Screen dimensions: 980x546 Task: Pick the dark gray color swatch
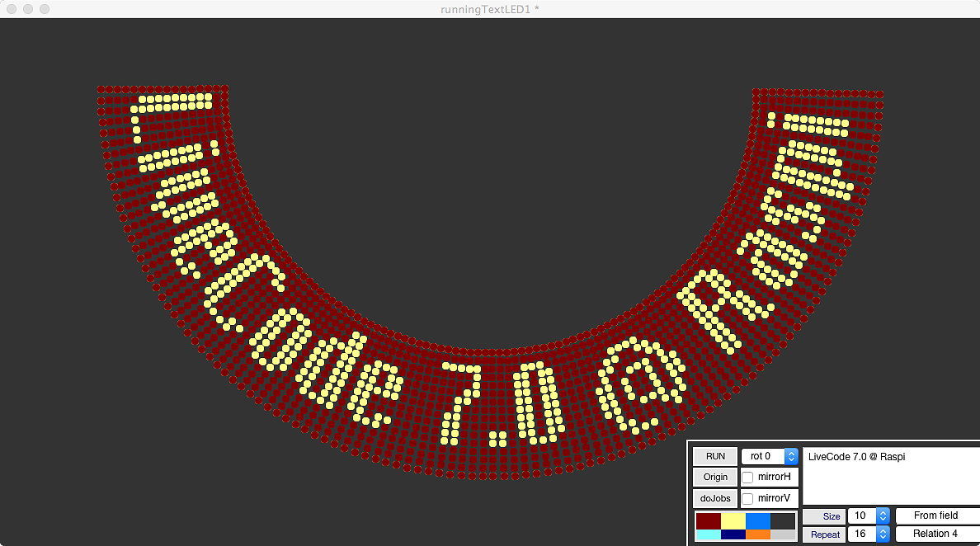coord(783,521)
